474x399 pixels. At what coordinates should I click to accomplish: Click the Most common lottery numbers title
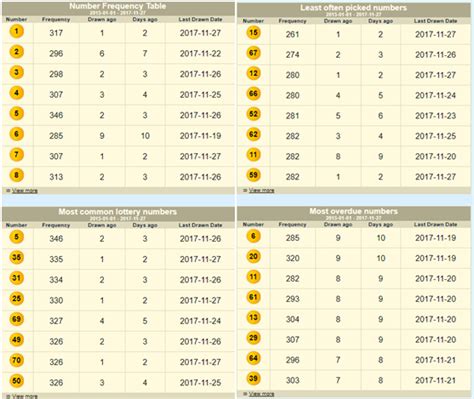coord(118,212)
